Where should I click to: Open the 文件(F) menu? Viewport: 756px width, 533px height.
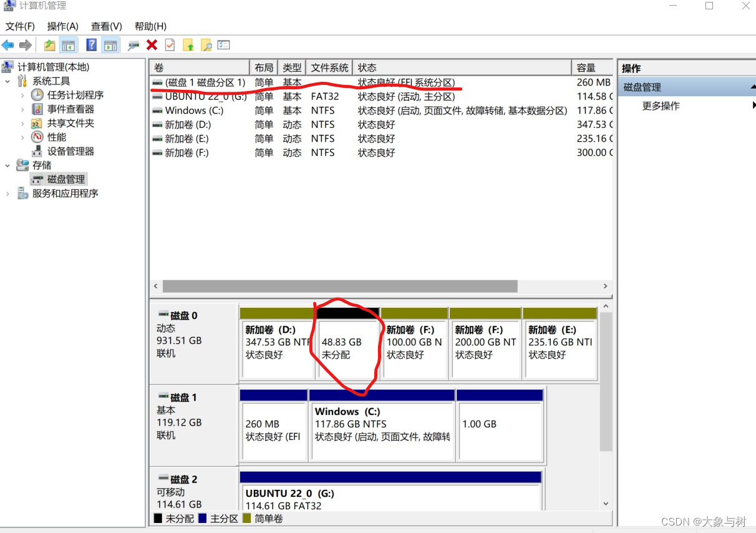point(20,26)
